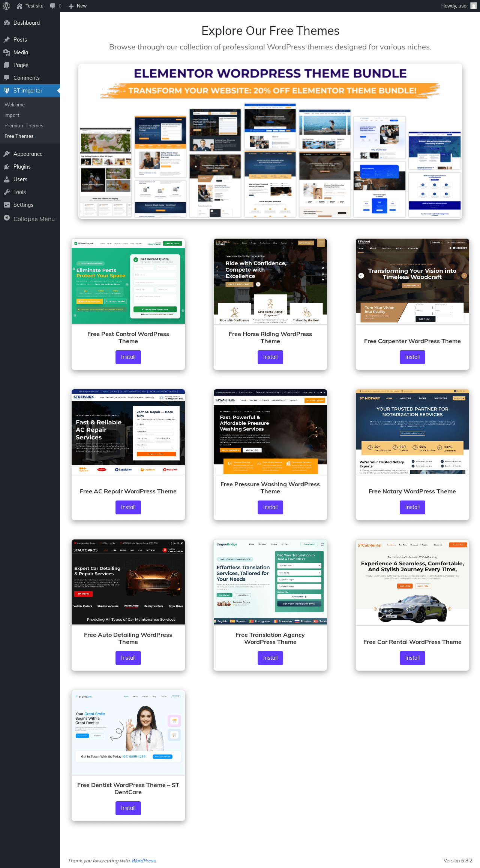Viewport: 480px width, 868px height.
Task: Open the Dashboard menu label
Action: point(27,23)
